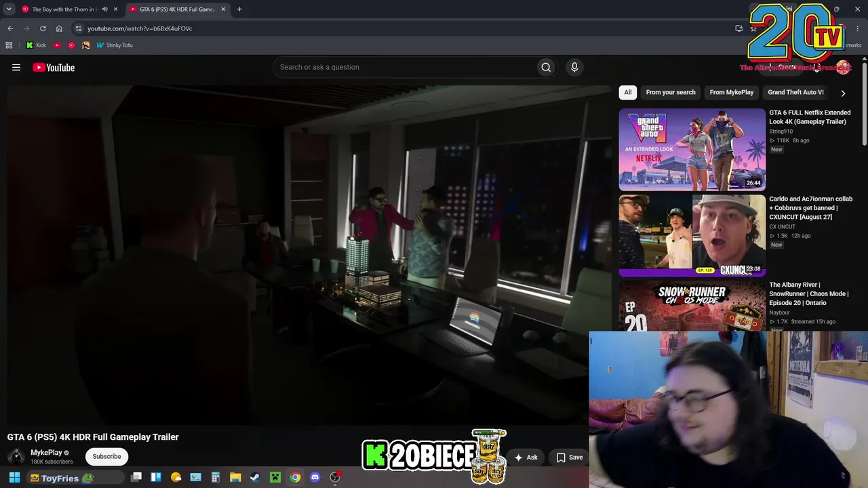
Task: Open MykePlay channel name link
Action: [46, 453]
